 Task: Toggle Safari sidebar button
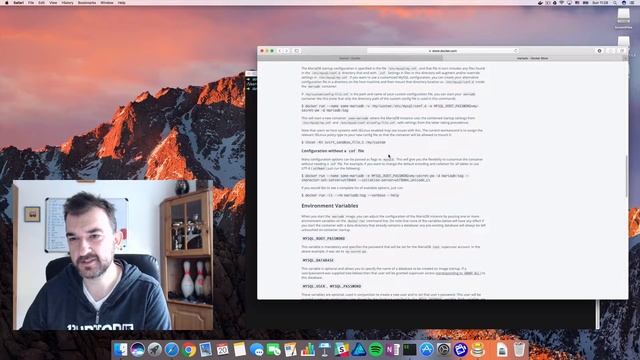tap(297, 51)
